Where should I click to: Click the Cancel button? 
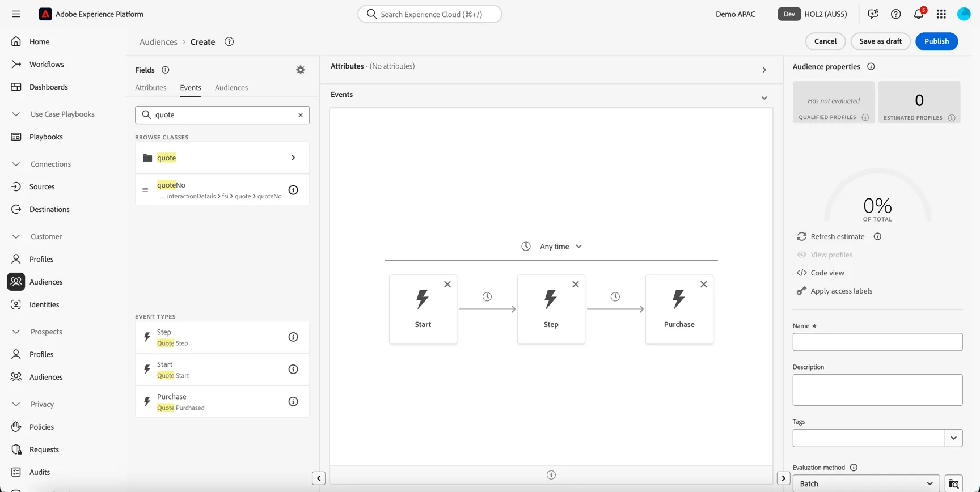pos(826,41)
